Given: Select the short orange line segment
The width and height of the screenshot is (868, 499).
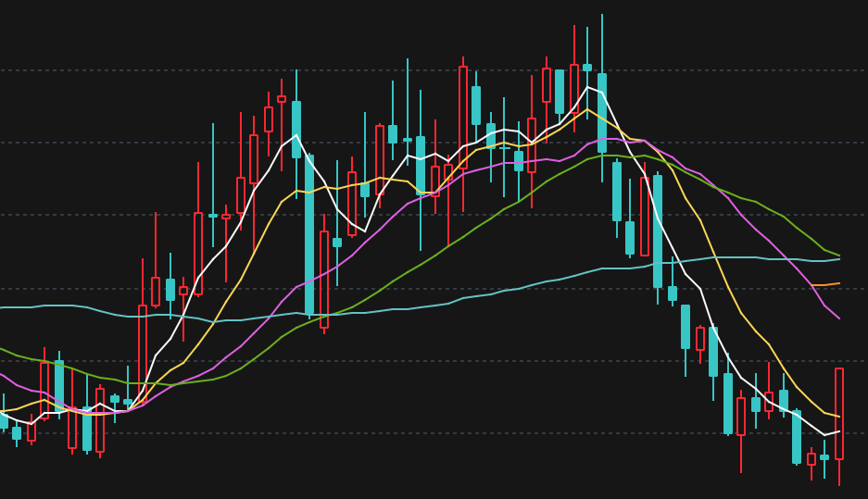Looking at the screenshot, I should pyautogui.click(x=826, y=284).
